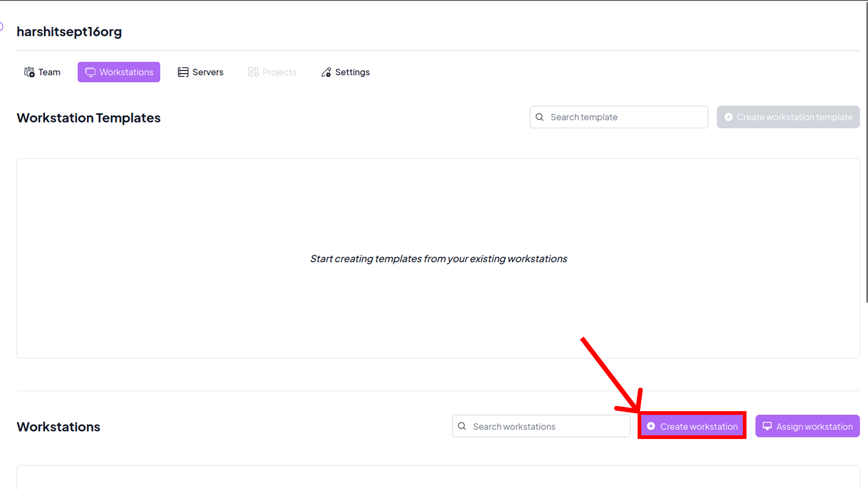
Task: Open the Servers tab
Action: pyautogui.click(x=207, y=72)
